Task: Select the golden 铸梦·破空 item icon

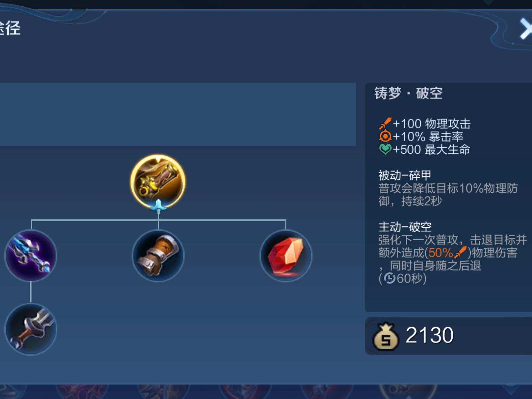Action: (158, 181)
